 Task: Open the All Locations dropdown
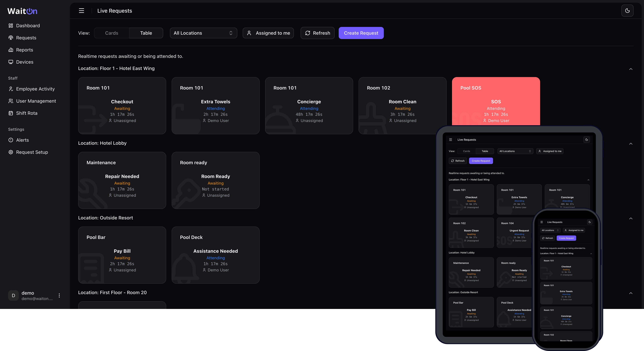tap(203, 33)
